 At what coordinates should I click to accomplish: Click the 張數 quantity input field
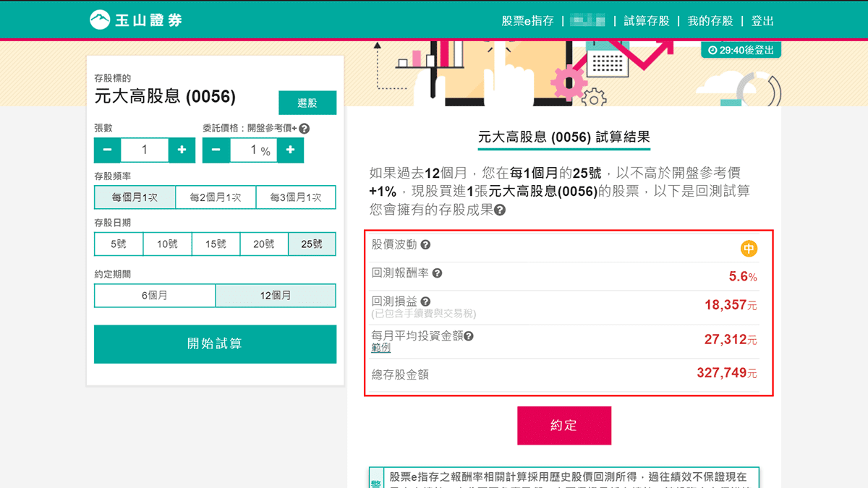144,150
